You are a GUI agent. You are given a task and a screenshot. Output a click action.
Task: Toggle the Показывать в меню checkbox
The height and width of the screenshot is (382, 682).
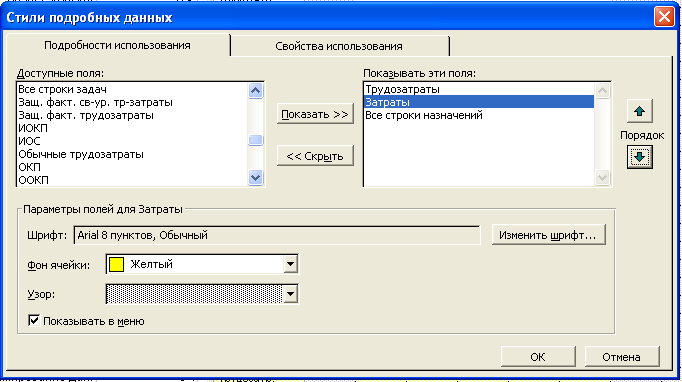click(x=34, y=321)
